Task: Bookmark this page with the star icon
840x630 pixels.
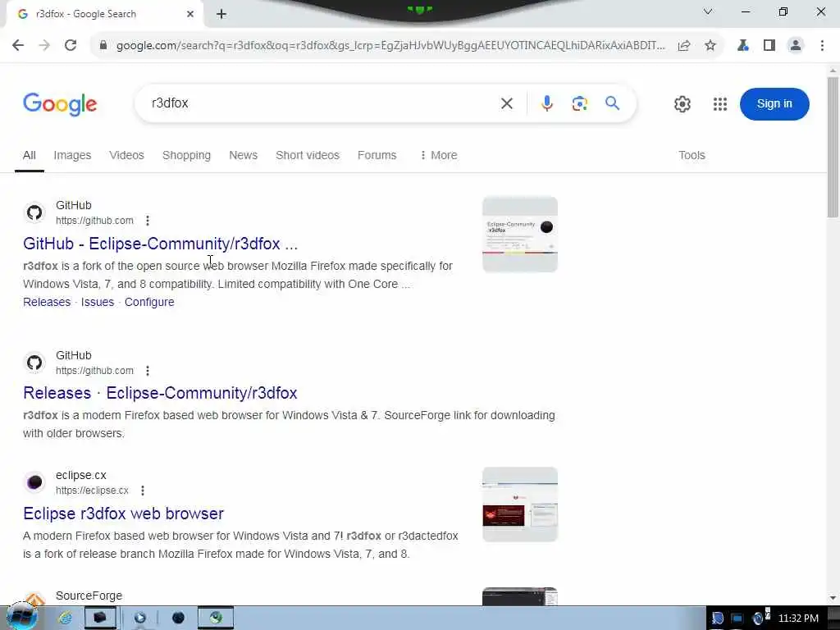Action: [x=710, y=46]
